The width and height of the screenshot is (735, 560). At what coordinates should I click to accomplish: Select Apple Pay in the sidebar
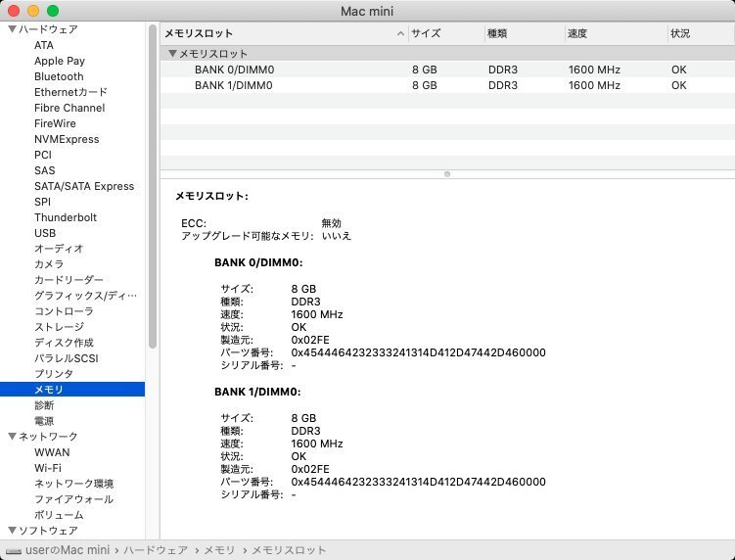[60, 61]
